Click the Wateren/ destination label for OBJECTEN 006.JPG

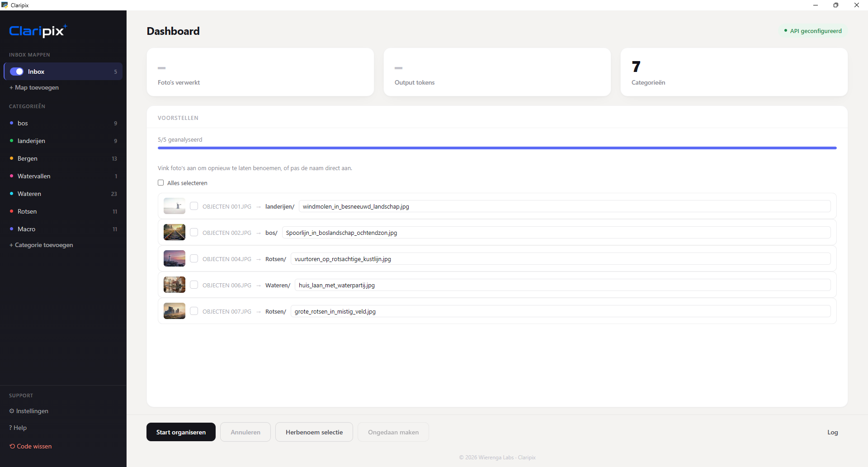pos(278,285)
